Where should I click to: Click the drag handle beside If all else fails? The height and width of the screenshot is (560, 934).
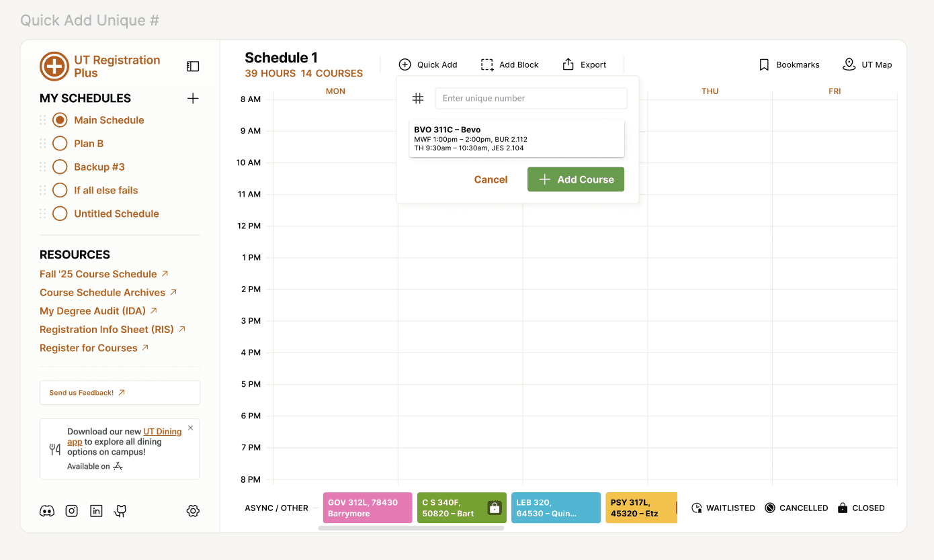(x=43, y=191)
